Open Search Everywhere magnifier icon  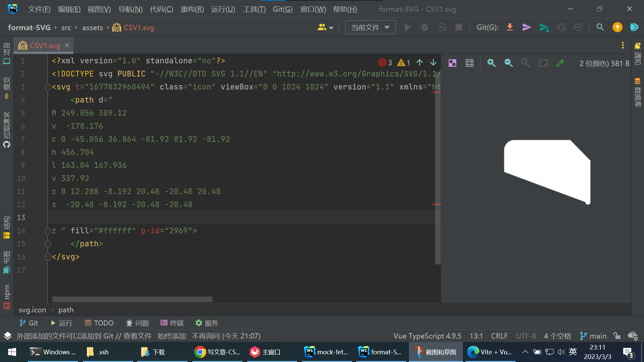pyautogui.click(x=600, y=27)
